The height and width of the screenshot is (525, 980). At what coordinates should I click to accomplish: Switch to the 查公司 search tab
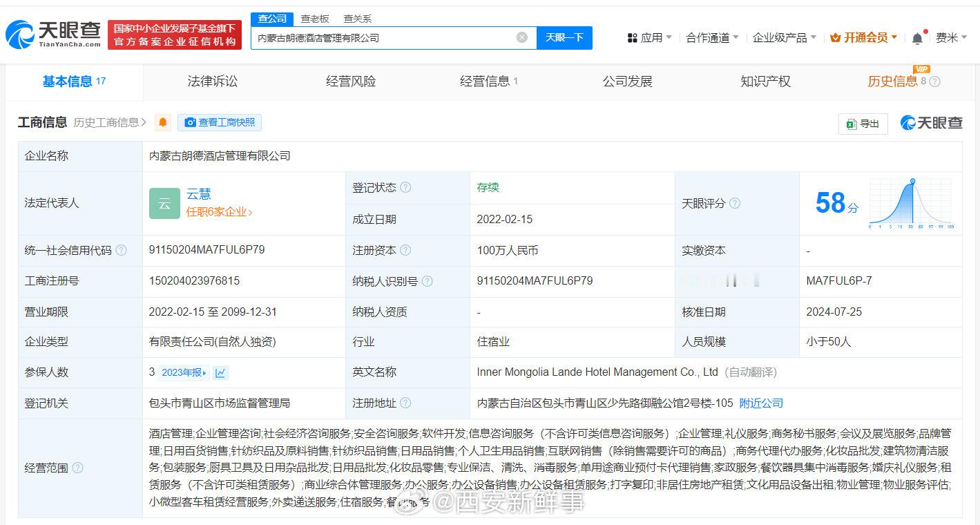tap(273, 19)
